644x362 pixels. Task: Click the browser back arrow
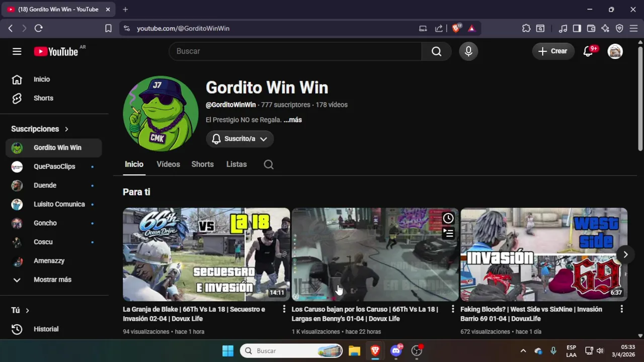pos(11,29)
